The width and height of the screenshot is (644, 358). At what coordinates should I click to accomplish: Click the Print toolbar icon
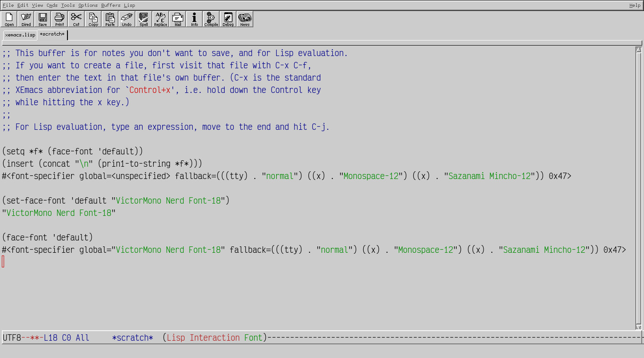(60, 19)
